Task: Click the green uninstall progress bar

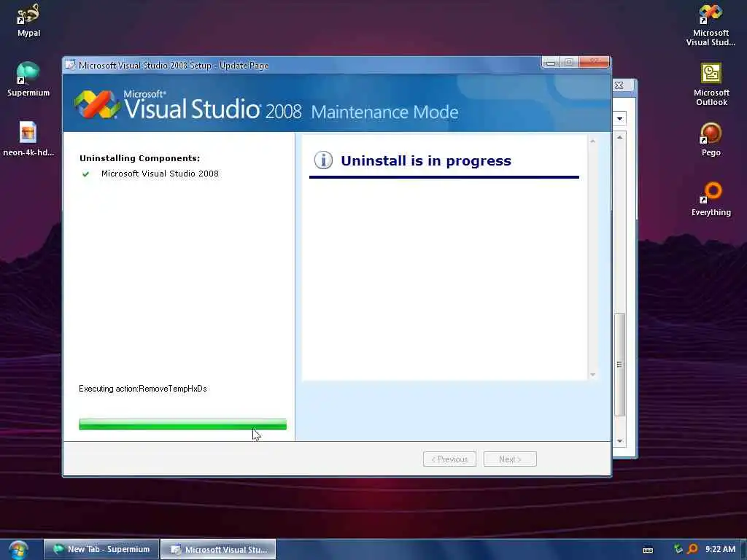Action: (x=182, y=424)
